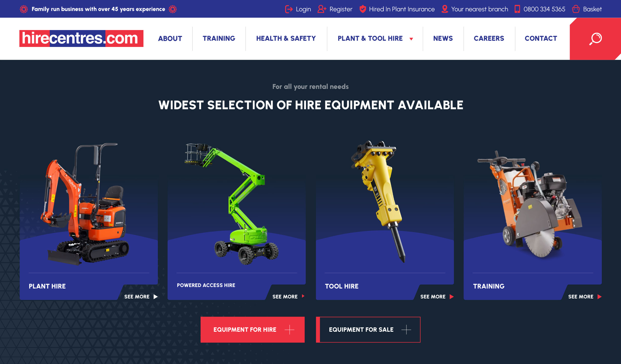Go to the Training nav item
The width and height of the screenshot is (621, 364).
click(219, 38)
